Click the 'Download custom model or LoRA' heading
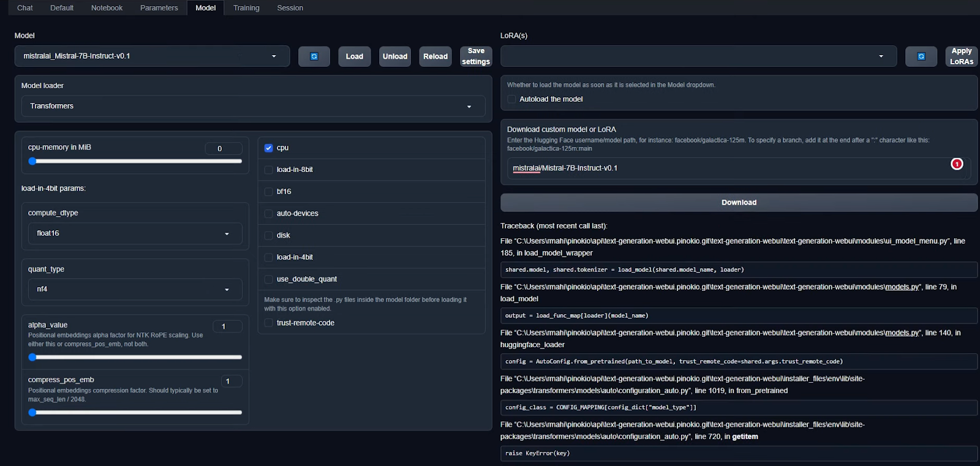This screenshot has height=466, width=980. coord(562,129)
